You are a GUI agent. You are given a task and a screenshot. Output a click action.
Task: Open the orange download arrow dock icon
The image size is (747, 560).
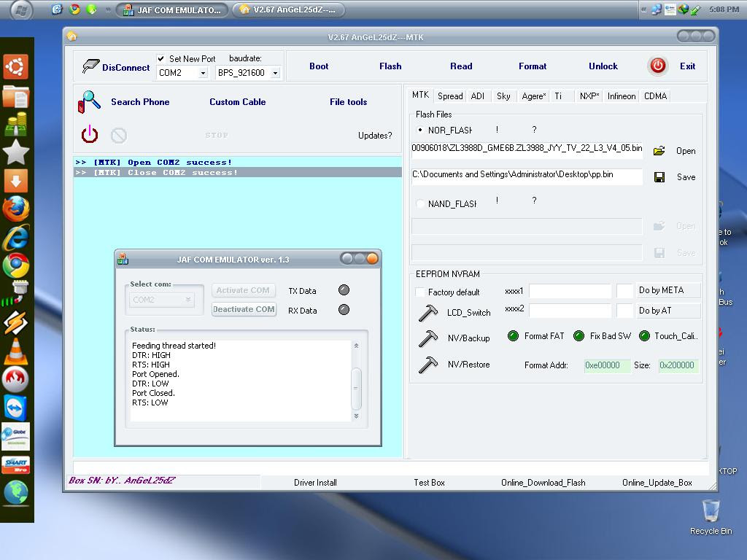tap(16, 181)
